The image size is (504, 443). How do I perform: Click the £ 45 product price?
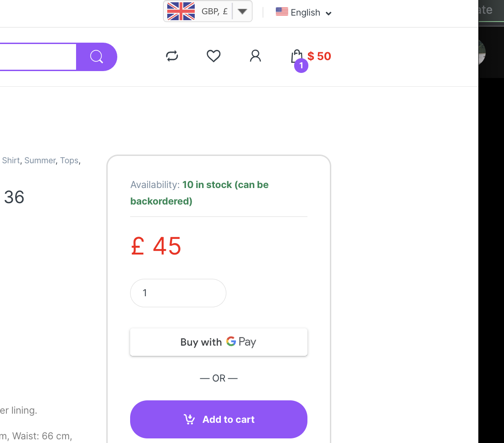pos(156,246)
